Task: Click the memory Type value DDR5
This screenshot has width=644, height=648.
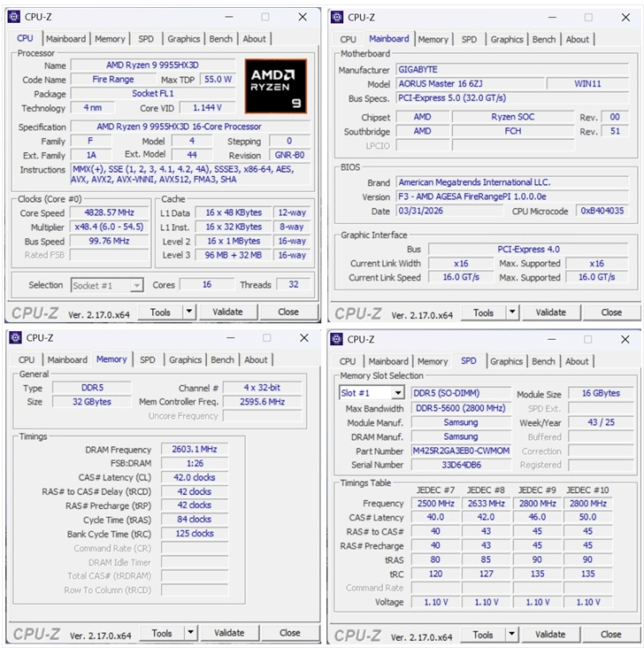Action: 92,388
